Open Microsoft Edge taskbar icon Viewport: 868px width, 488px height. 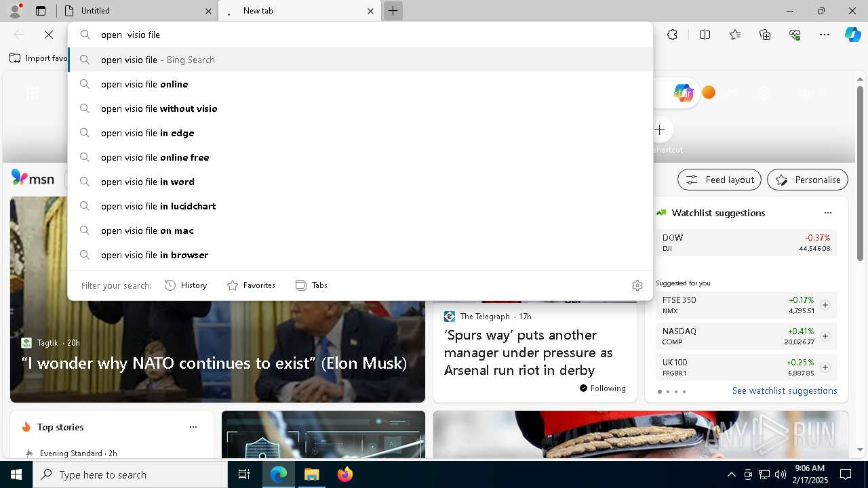pyautogui.click(x=279, y=474)
